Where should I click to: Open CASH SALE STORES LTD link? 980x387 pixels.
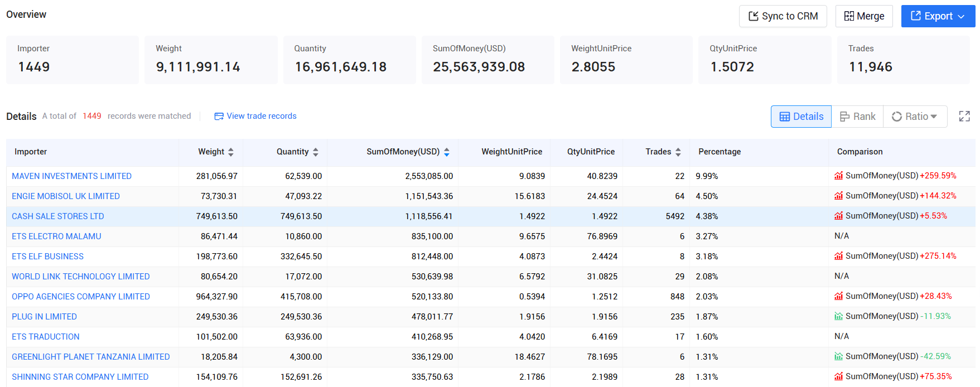click(58, 216)
